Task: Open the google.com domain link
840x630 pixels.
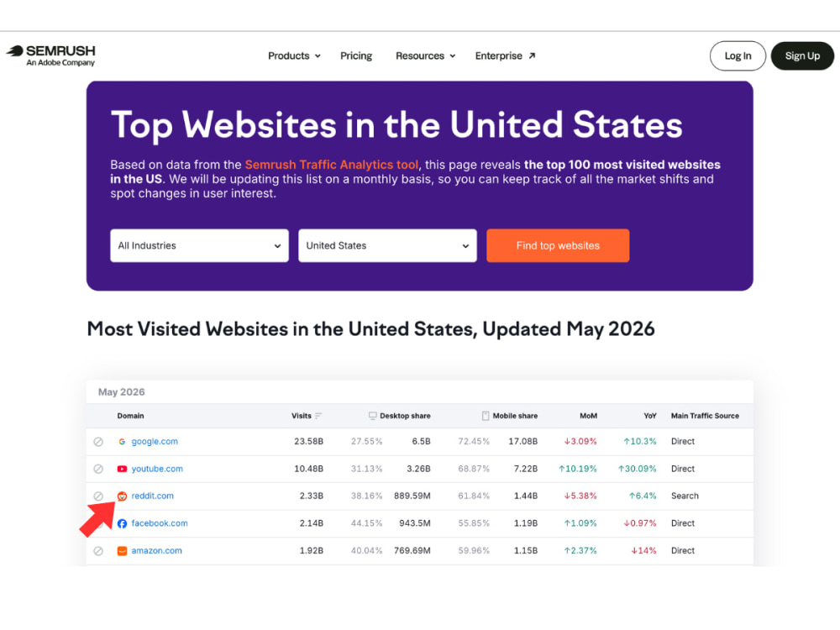Action: pyautogui.click(x=155, y=442)
